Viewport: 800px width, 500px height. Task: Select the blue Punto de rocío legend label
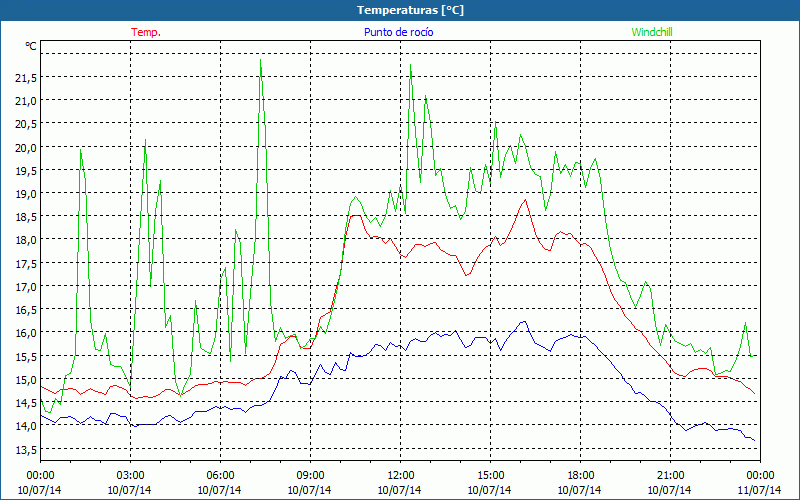pos(398,32)
